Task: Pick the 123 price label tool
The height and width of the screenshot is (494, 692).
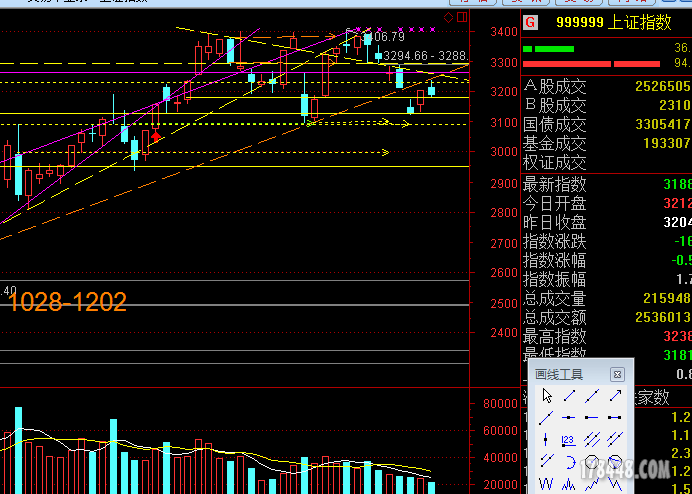Action: coord(569,439)
